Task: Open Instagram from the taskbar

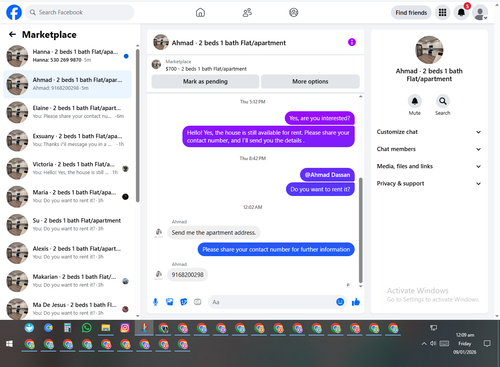Action: pos(125,328)
